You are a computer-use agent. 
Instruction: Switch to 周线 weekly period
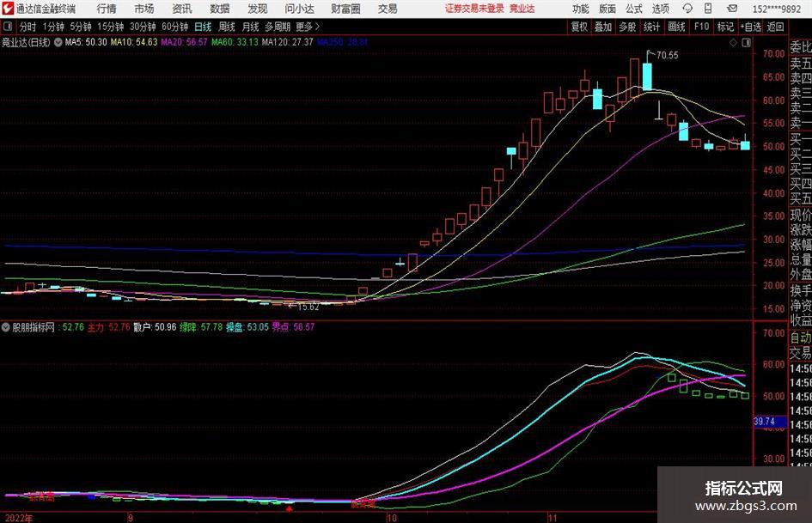tap(227, 27)
